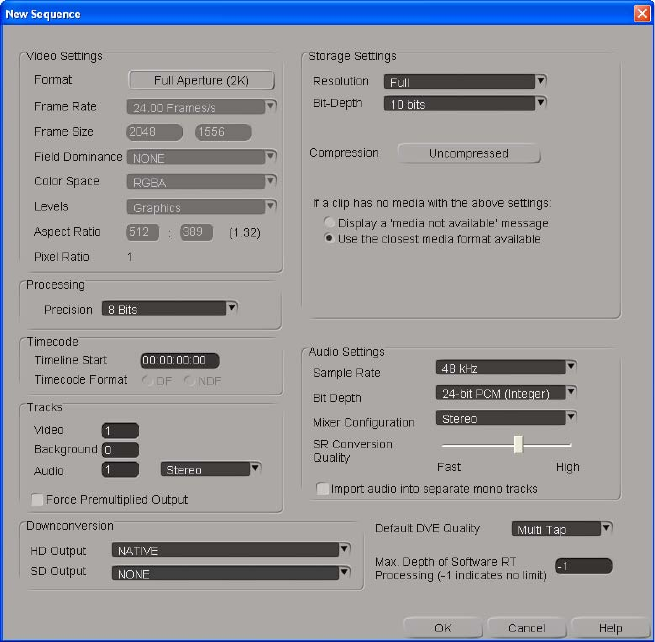Image resolution: width=655 pixels, height=642 pixels.
Task: Open the HD Output dropdown showing NATIVE
Action: [x=231, y=550]
